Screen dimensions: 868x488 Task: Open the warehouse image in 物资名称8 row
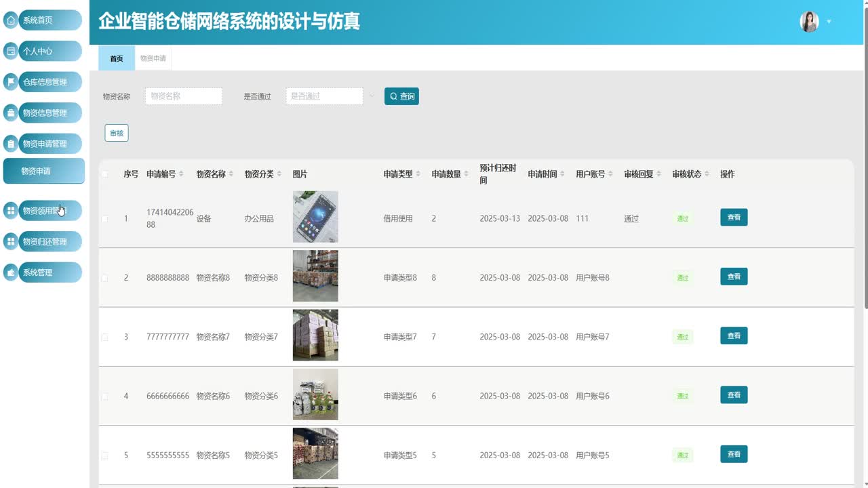(x=315, y=276)
